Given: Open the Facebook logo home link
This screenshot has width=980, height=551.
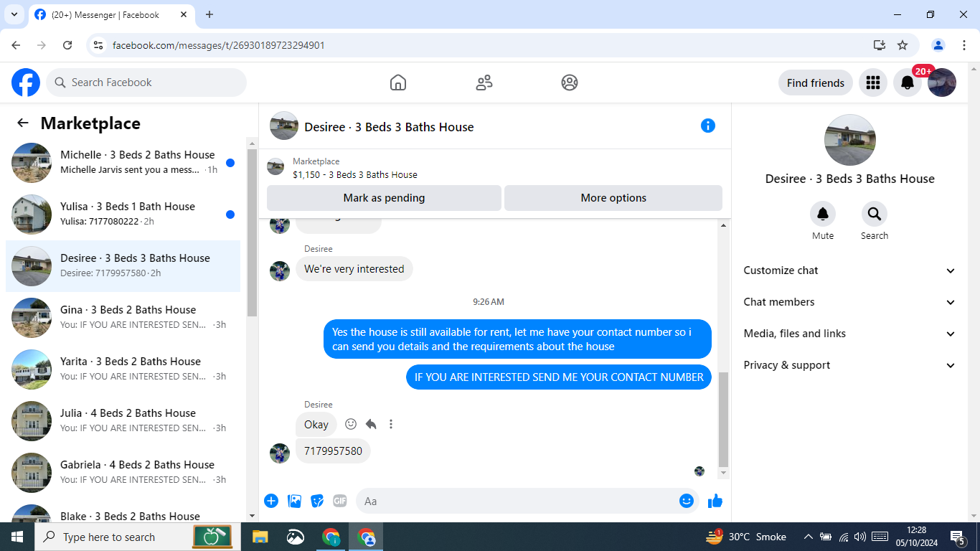Looking at the screenshot, I should pos(26,83).
